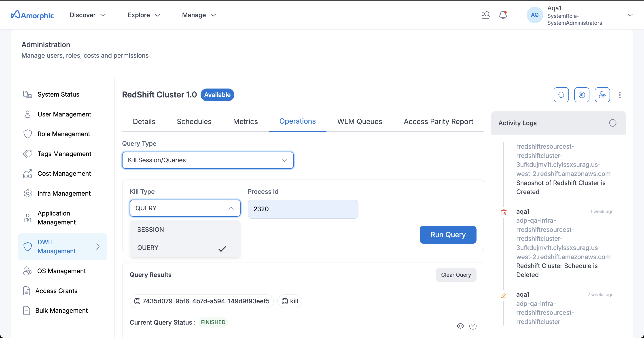Open Tags Management page
This screenshot has width=644, height=338.
tap(64, 154)
